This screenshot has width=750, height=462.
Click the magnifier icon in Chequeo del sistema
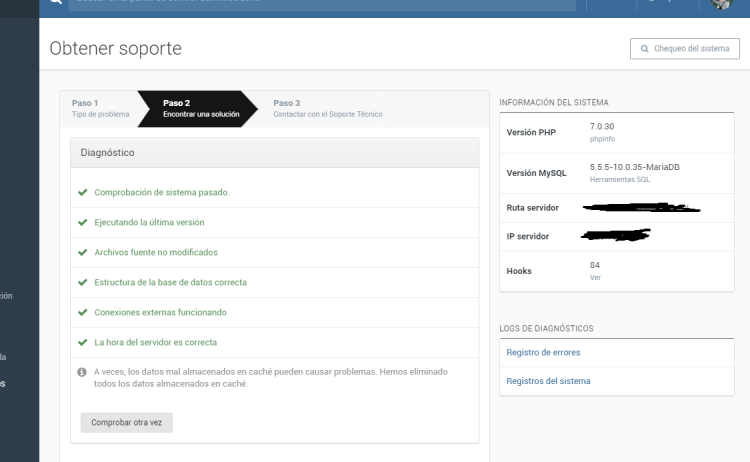644,49
